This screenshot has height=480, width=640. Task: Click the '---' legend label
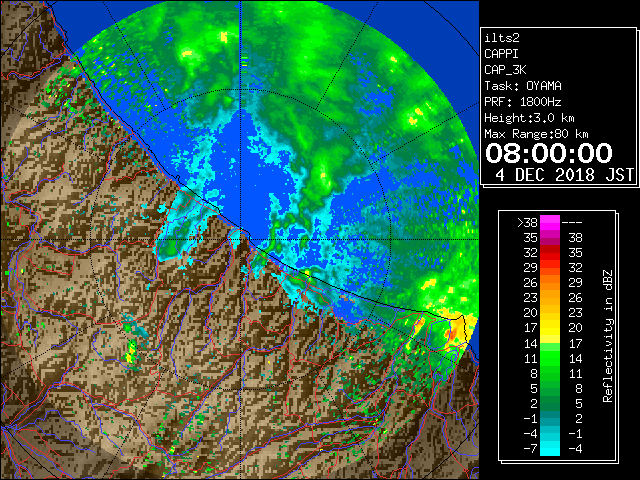click(572, 222)
